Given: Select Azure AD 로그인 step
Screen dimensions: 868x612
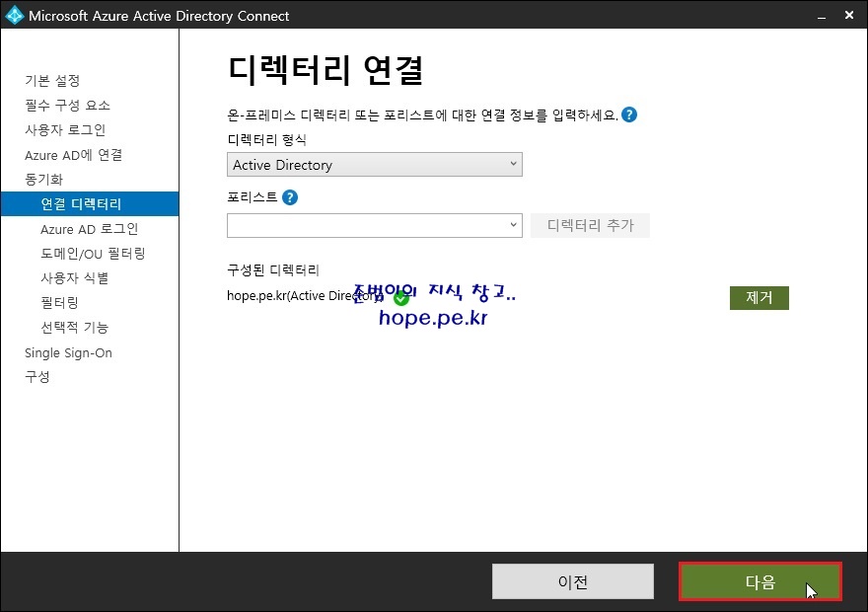Looking at the screenshot, I should click(89, 229).
